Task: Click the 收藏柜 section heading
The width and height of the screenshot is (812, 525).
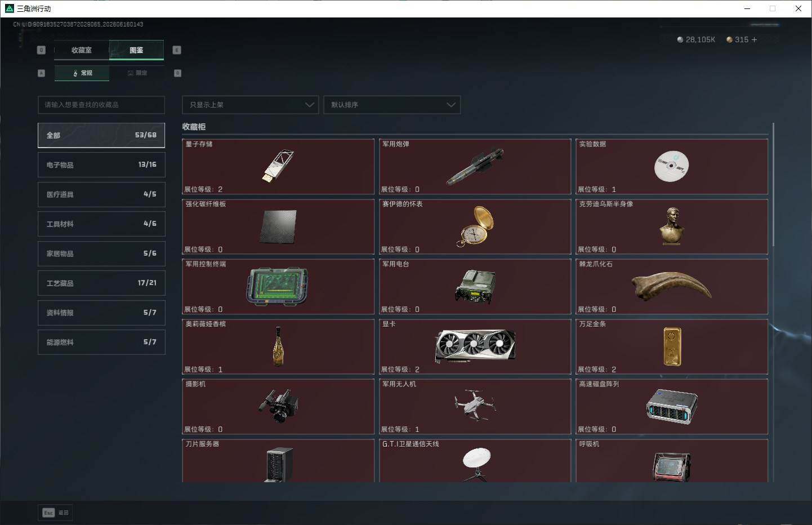Action: 194,127
